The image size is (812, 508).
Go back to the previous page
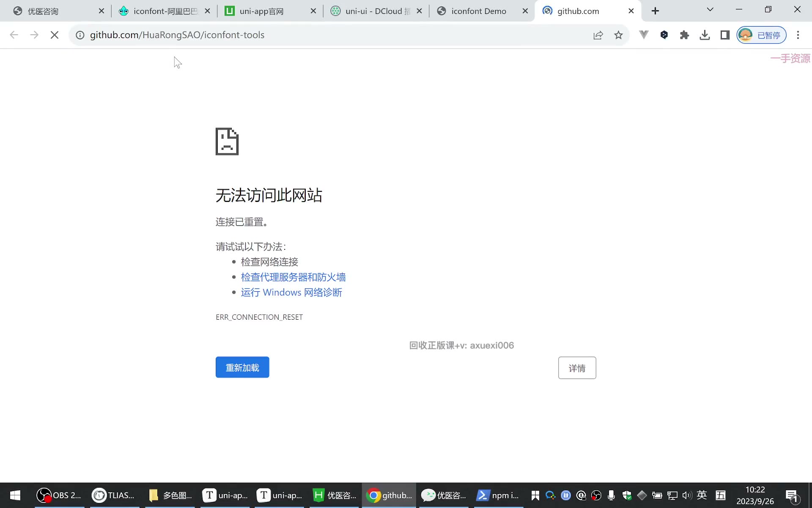coord(14,35)
